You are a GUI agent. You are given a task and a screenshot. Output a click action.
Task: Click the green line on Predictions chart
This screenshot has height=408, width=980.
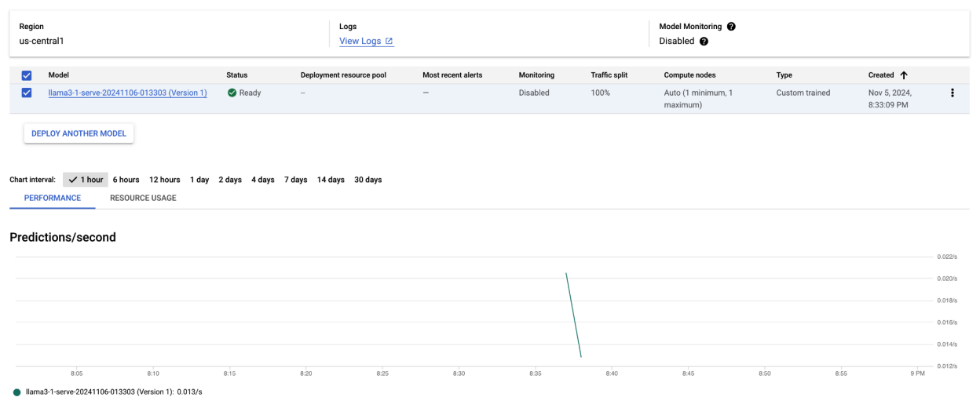[573, 315]
